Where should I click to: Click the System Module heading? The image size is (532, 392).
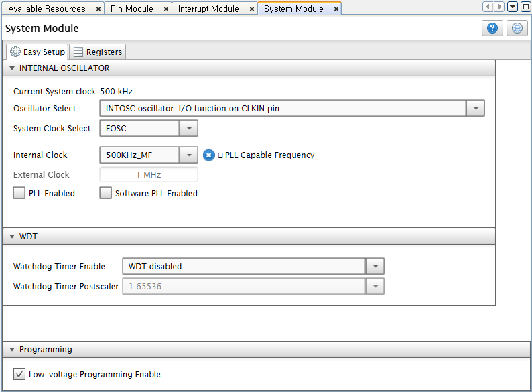[x=42, y=29]
